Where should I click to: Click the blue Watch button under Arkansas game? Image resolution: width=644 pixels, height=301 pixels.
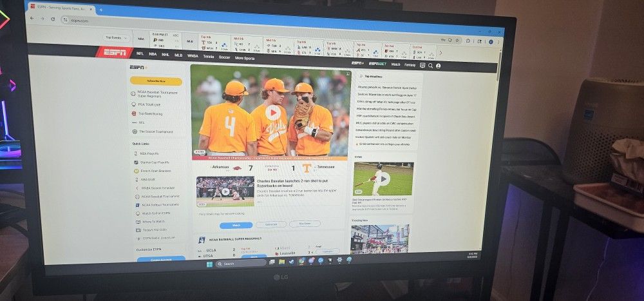point(236,226)
